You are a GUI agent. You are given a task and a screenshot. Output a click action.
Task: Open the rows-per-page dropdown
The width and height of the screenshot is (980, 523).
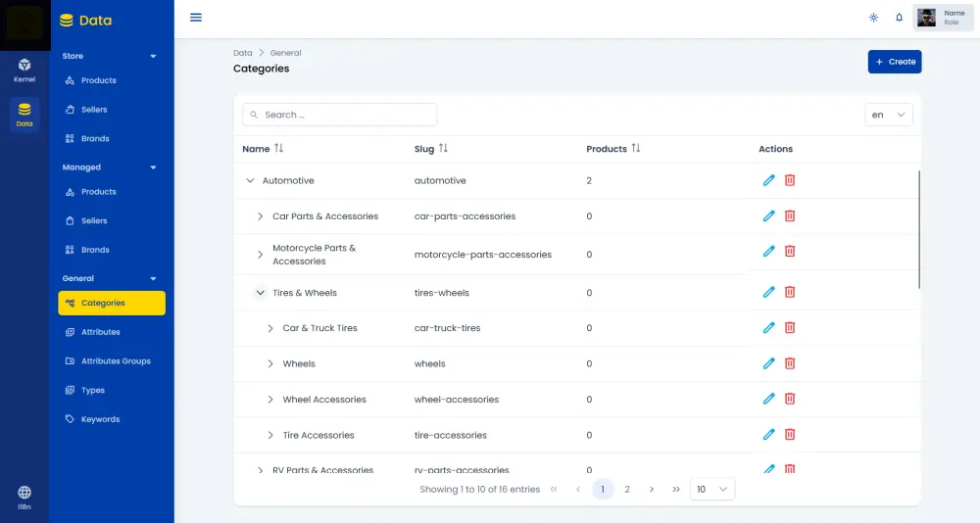tap(712, 489)
